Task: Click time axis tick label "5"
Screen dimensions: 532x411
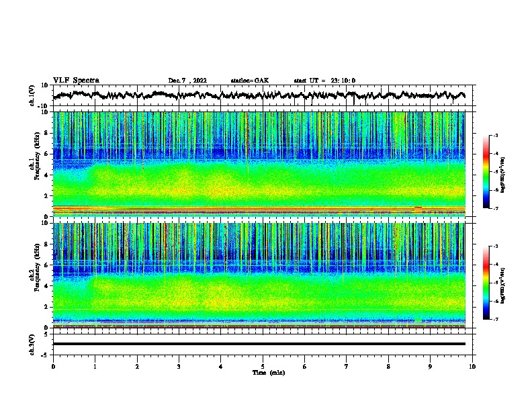Action: click(263, 367)
